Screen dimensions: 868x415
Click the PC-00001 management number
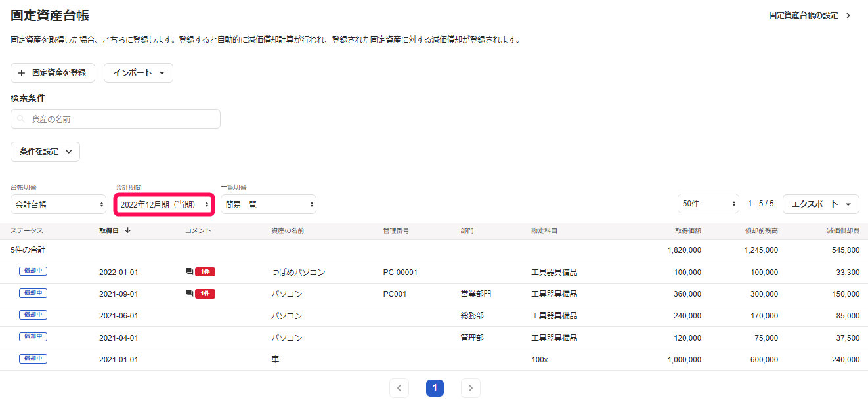click(x=401, y=272)
